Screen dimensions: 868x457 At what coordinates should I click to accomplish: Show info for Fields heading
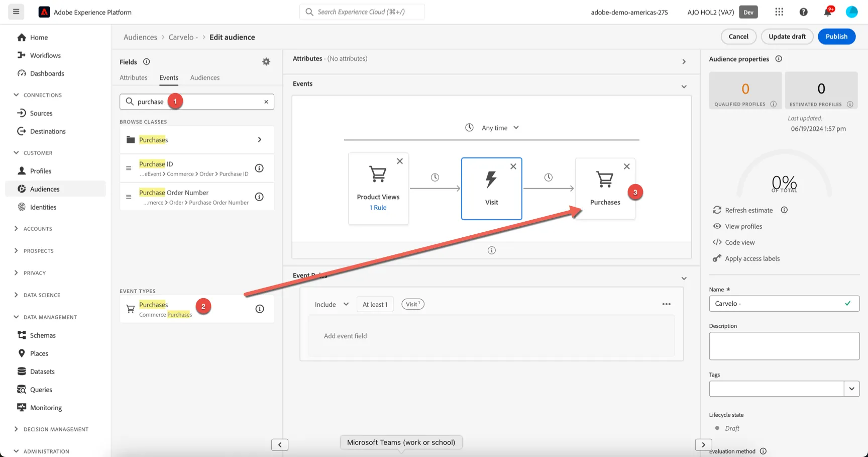click(x=147, y=62)
